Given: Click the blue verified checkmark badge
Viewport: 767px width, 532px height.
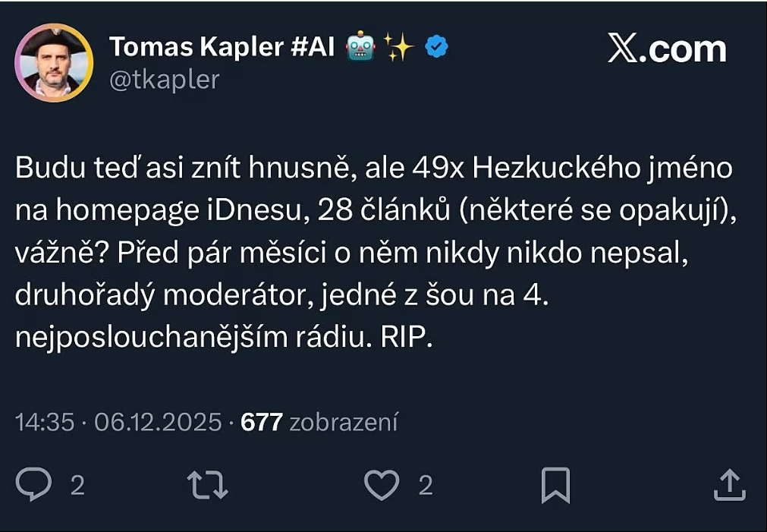Looking at the screenshot, I should click(436, 47).
